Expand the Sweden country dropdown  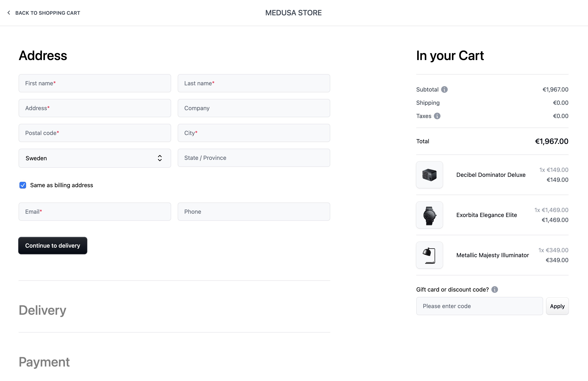[95, 158]
